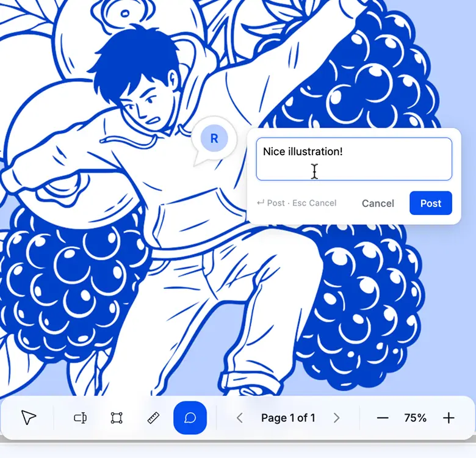This screenshot has width=476, height=458.
Task: Activate the bounding box area tool
Action: click(117, 418)
